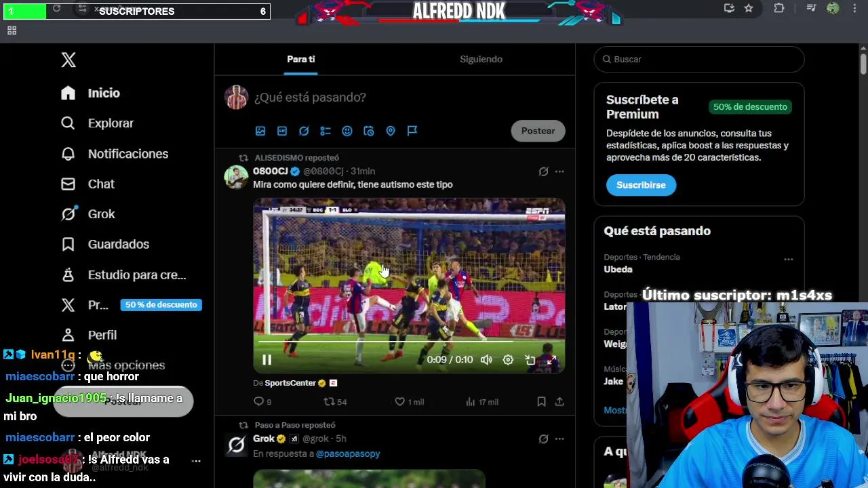Open the X logo home link
The width and height of the screenshot is (868, 488).
point(68,60)
